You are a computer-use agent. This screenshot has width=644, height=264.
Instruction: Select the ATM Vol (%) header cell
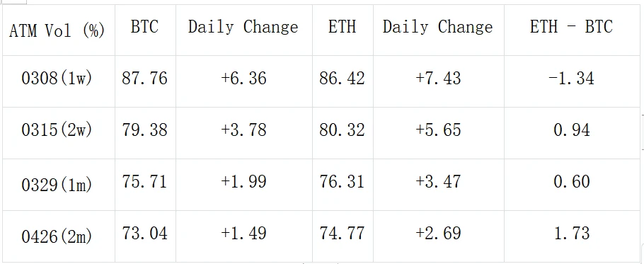[x=58, y=30]
